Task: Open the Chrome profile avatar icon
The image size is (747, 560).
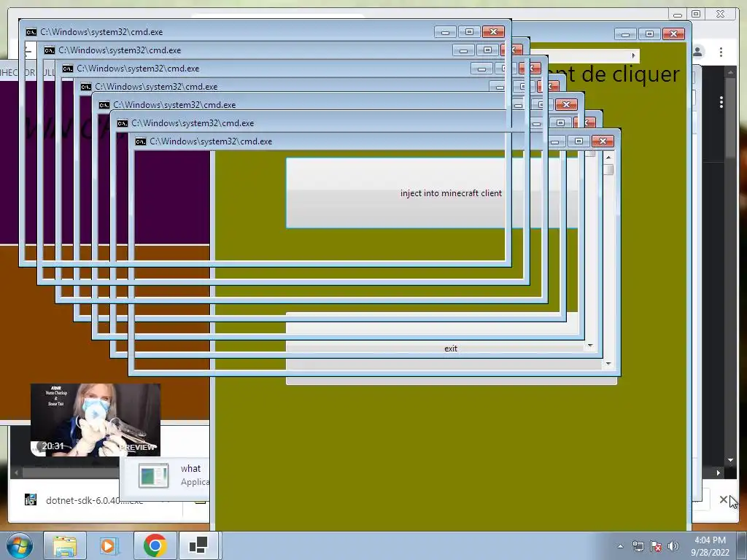Action: coord(698,52)
